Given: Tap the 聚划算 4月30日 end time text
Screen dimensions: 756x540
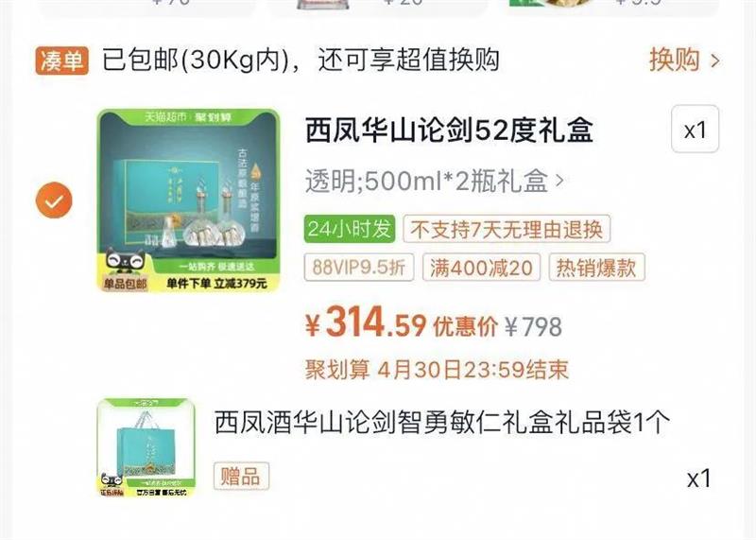Looking at the screenshot, I should (x=437, y=370).
